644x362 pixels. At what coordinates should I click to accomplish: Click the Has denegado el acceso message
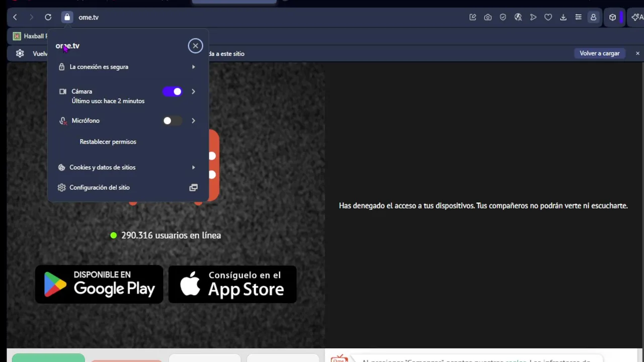[x=483, y=206]
